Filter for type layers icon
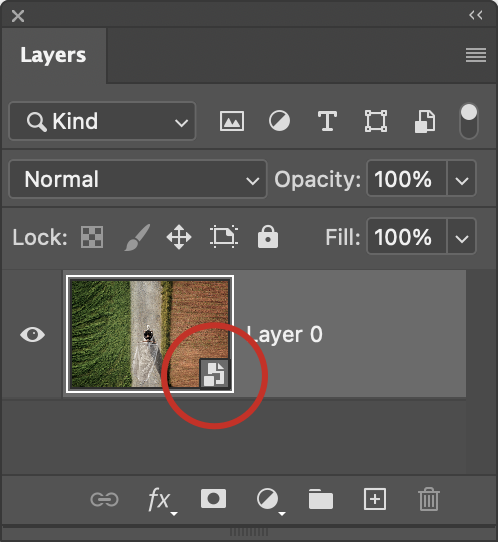 point(327,121)
